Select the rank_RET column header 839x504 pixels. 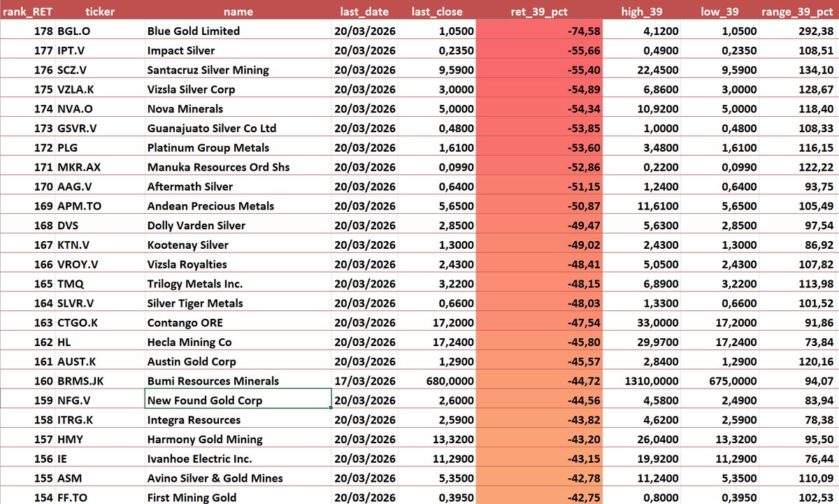tap(28, 11)
